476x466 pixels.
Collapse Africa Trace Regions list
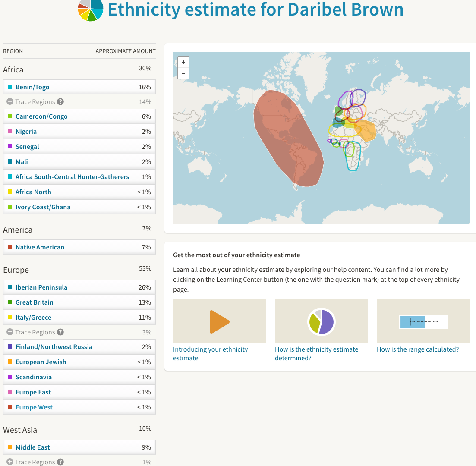[10, 102]
